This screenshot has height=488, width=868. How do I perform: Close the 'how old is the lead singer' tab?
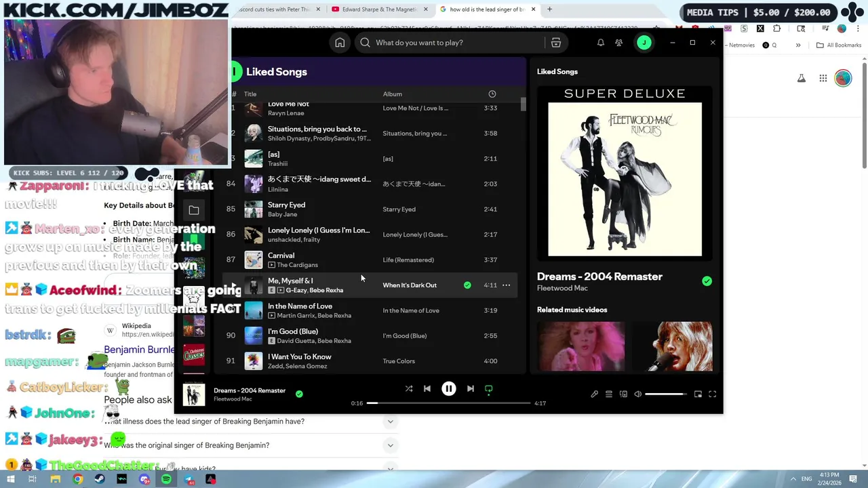pyautogui.click(x=534, y=9)
